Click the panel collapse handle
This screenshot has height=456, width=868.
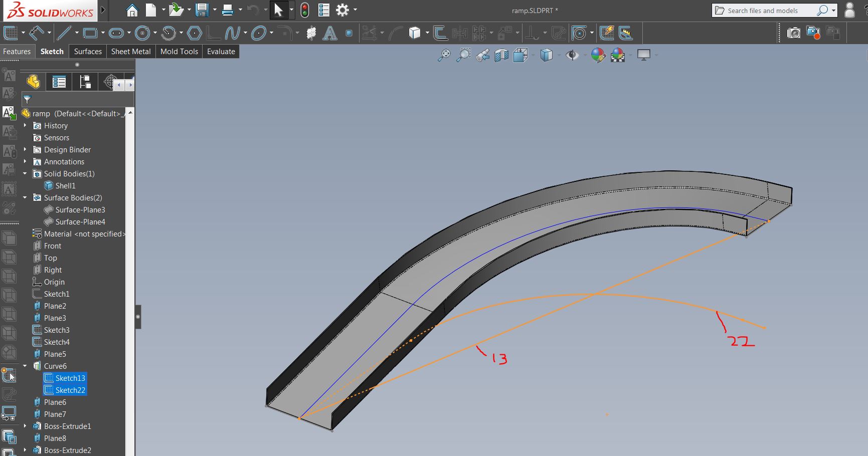(138, 317)
